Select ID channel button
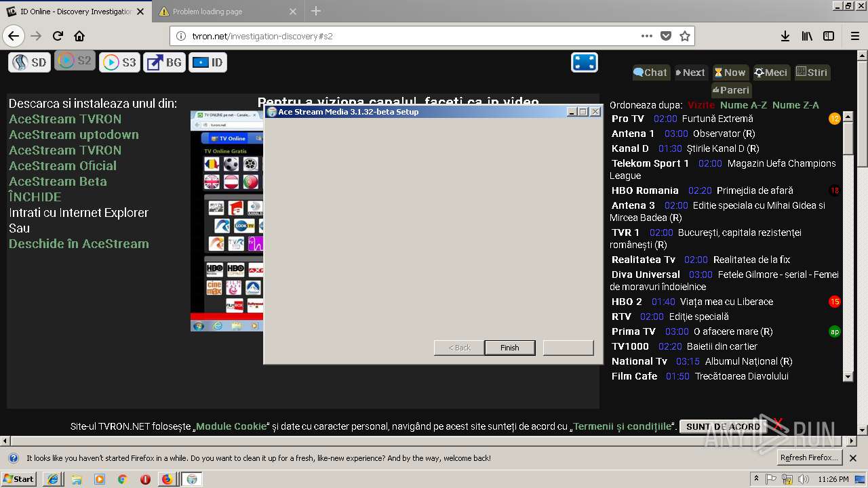The image size is (868, 488). [x=208, y=62]
